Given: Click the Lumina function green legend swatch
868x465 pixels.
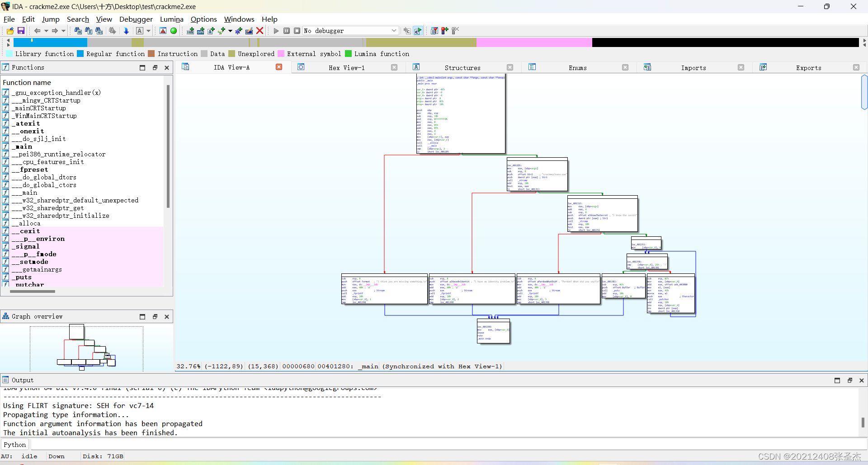Looking at the screenshot, I should tap(348, 54).
